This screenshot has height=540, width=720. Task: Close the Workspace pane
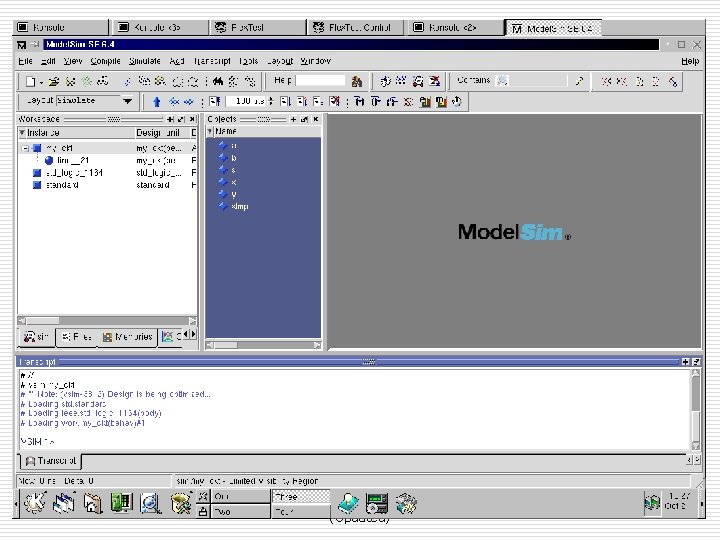click(192, 119)
